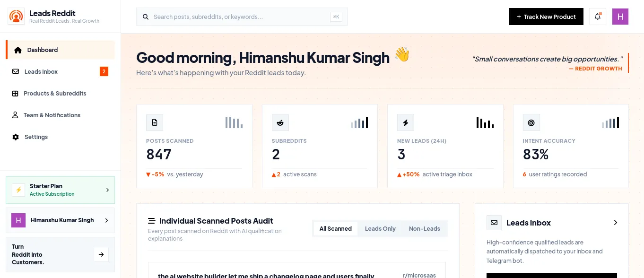Click the purple H avatar in the header
The image size is (644, 278).
click(x=620, y=17)
